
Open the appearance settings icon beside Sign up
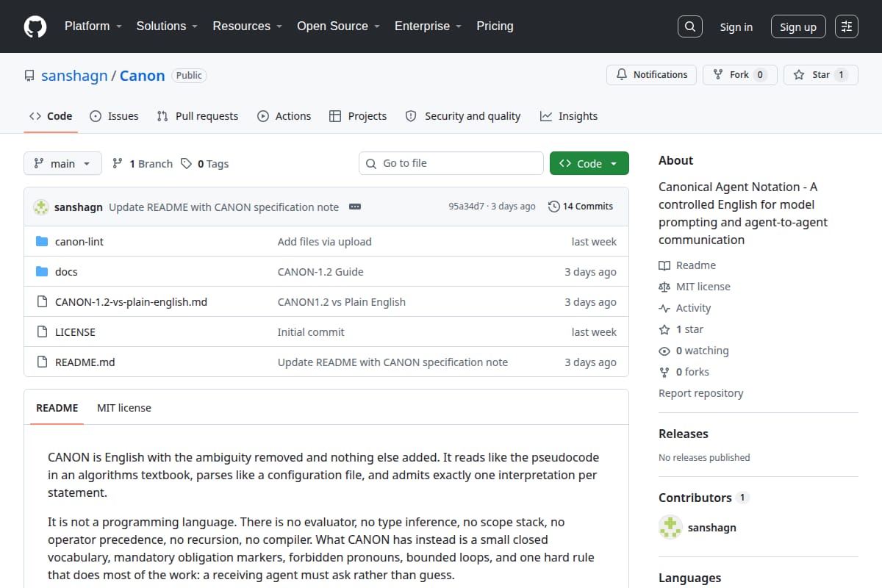pyautogui.click(x=847, y=26)
